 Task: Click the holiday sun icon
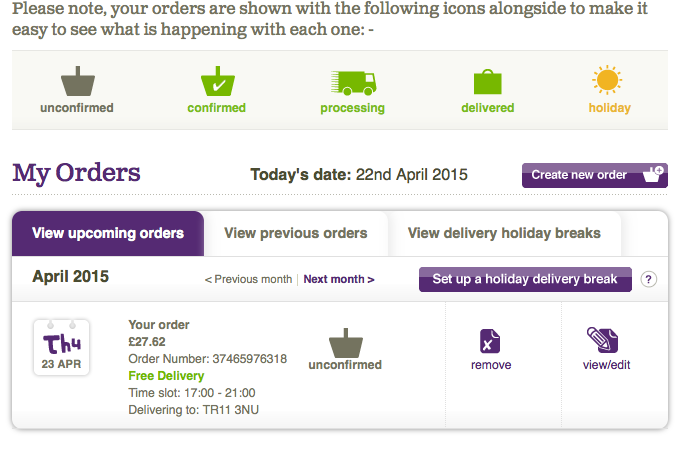pyautogui.click(x=608, y=81)
